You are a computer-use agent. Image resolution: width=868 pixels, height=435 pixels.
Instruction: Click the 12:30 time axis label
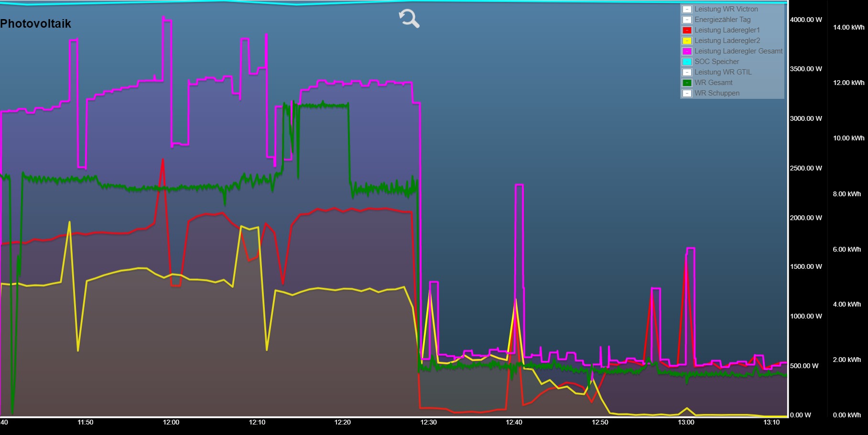(x=429, y=422)
